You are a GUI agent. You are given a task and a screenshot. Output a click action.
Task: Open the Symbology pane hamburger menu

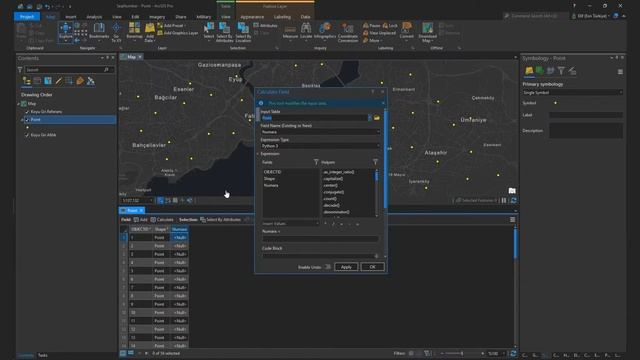(x=620, y=72)
